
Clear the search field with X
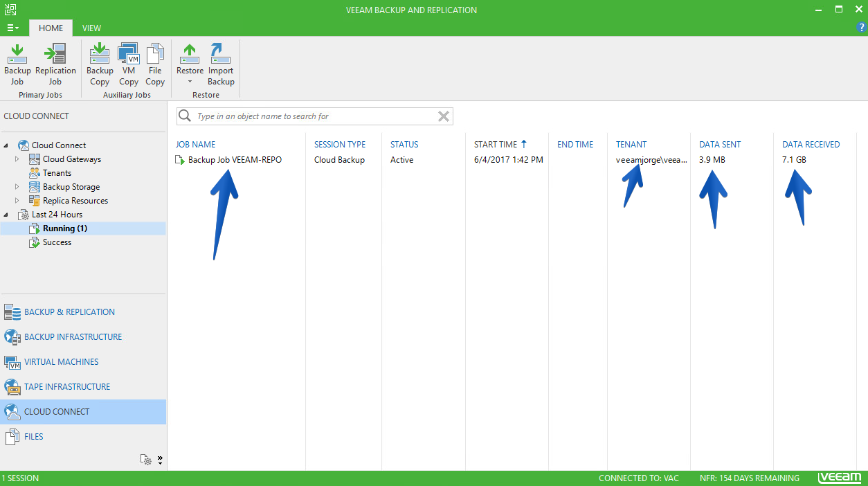point(444,116)
